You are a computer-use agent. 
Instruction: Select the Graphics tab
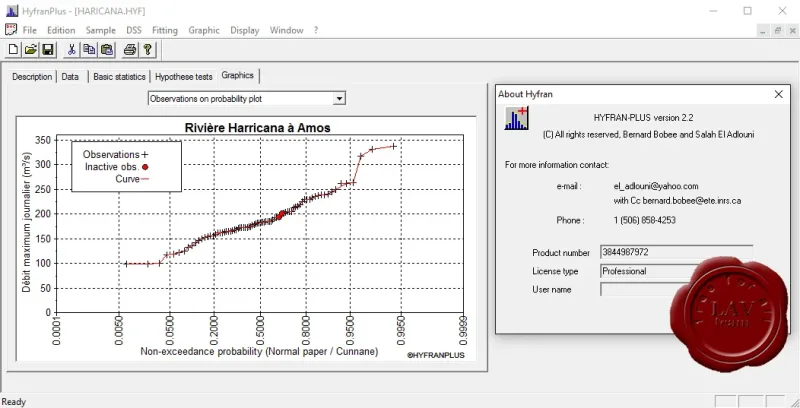coord(238,75)
